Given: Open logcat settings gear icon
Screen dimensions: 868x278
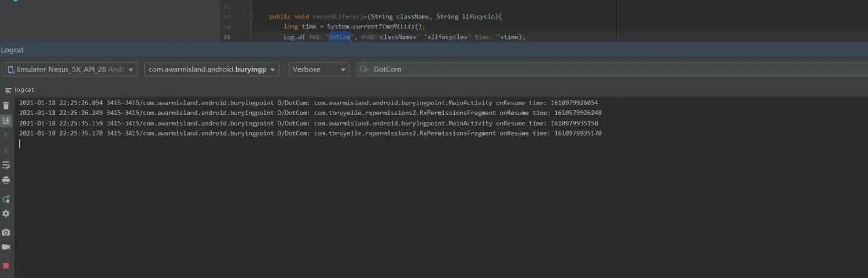Looking at the screenshot, I should pyautogui.click(x=6, y=214).
